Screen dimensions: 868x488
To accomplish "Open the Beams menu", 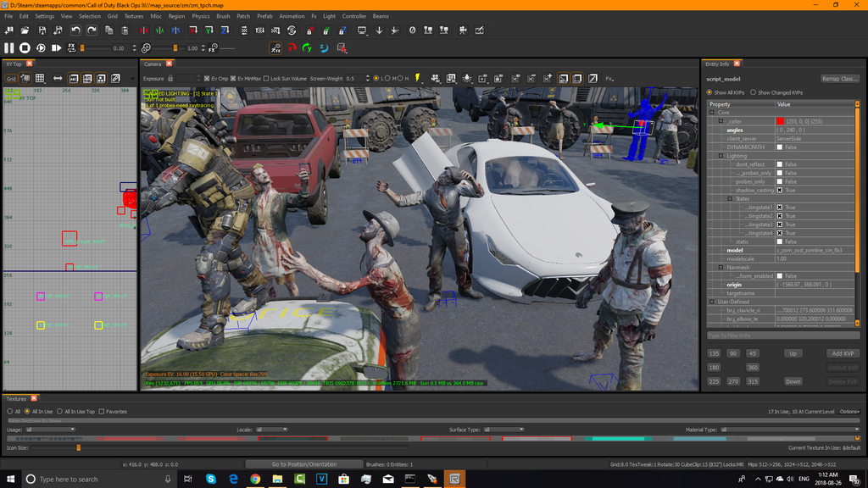I will click(381, 16).
